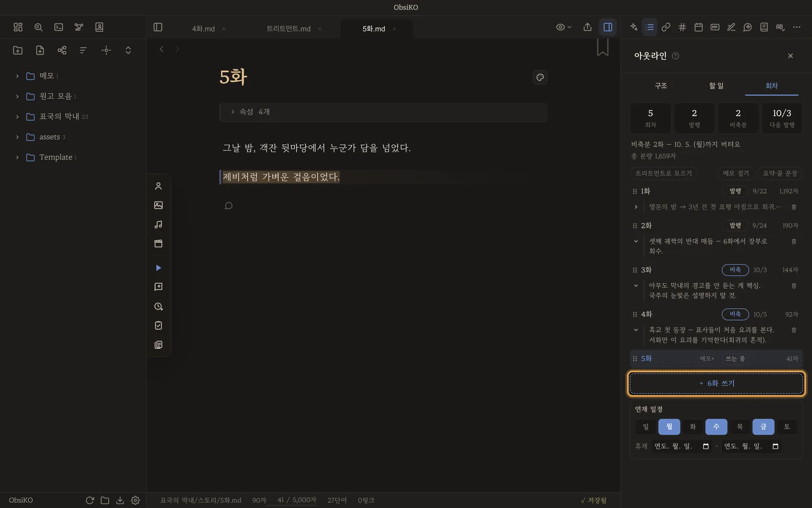812x508 pixels.
Task: Open the AI sparkles panel icon
Action: point(634,27)
